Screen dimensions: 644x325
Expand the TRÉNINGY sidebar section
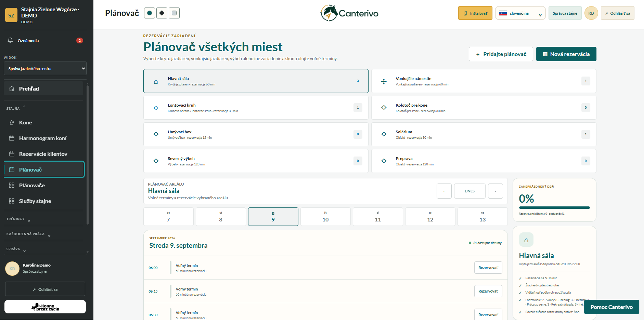18,219
